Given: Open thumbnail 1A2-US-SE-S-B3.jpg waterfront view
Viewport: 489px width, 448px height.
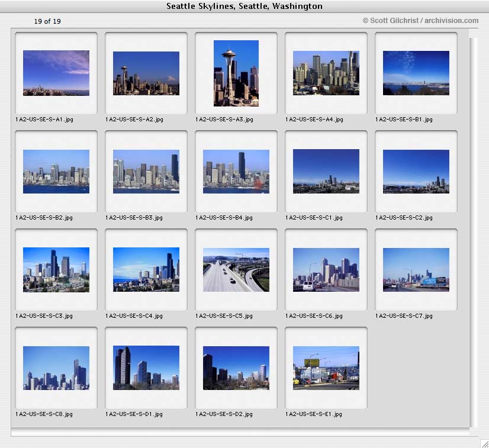Looking at the screenshot, I should [x=146, y=172].
